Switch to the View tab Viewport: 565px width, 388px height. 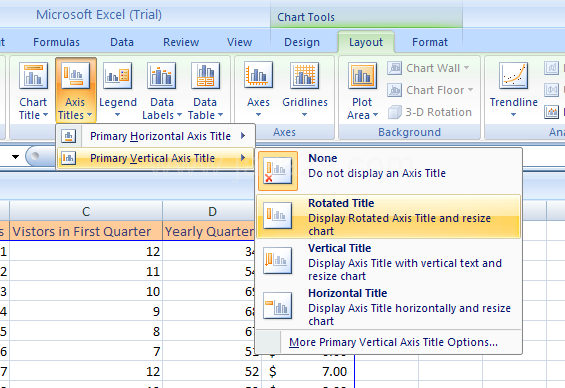239,42
